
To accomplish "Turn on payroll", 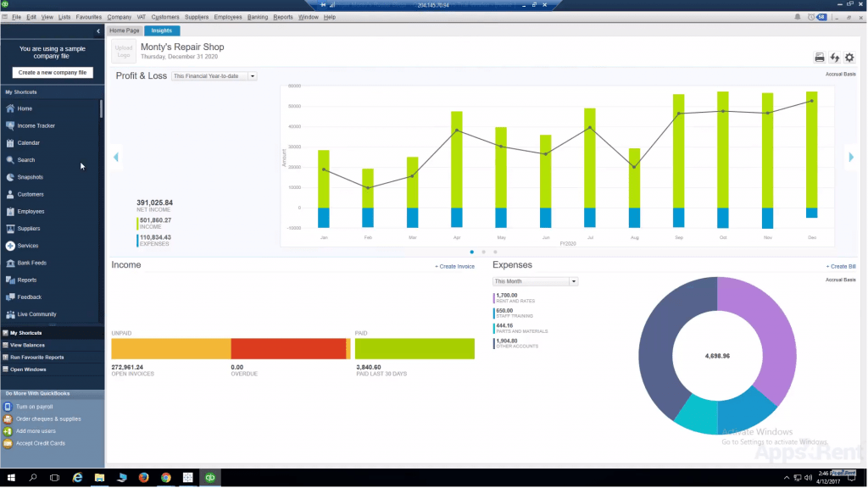I will tap(34, 407).
